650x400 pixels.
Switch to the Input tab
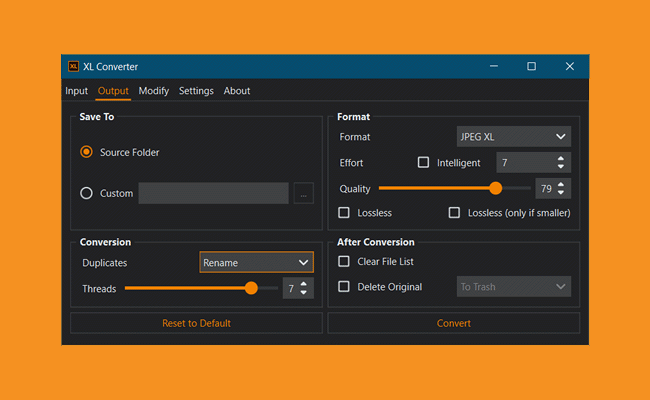tap(76, 91)
